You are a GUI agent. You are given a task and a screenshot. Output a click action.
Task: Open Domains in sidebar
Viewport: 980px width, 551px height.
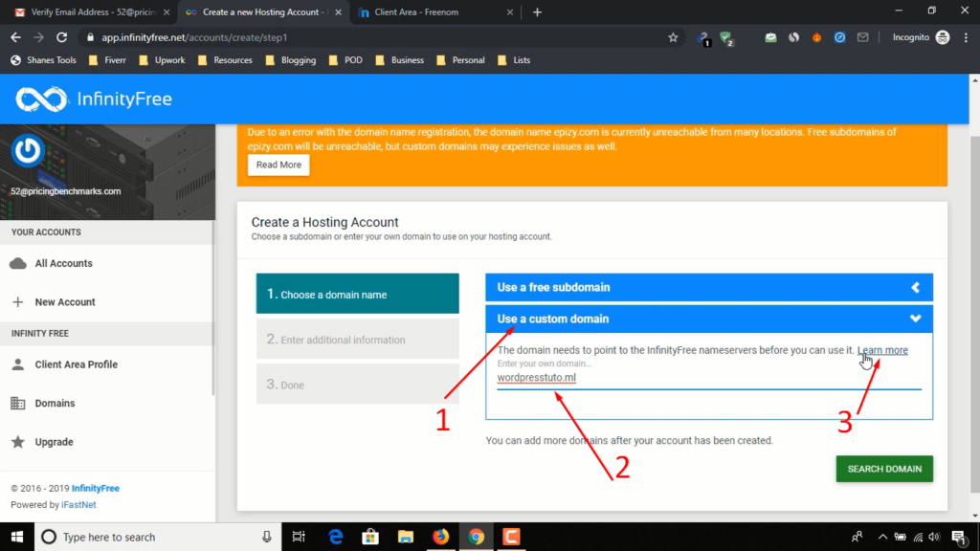pyautogui.click(x=106, y=403)
